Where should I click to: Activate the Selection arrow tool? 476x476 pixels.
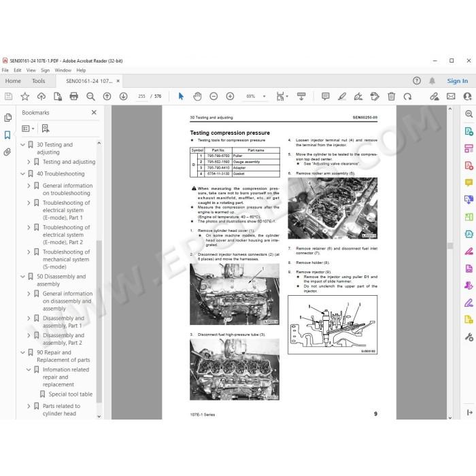point(181,97)
